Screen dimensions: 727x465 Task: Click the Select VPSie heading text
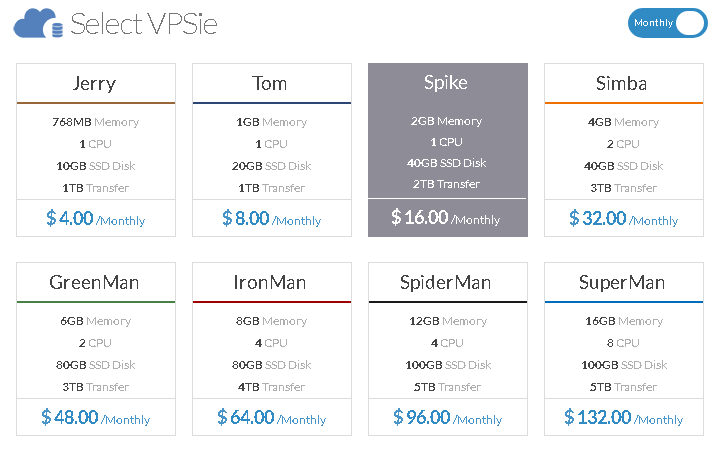point(144,24)
